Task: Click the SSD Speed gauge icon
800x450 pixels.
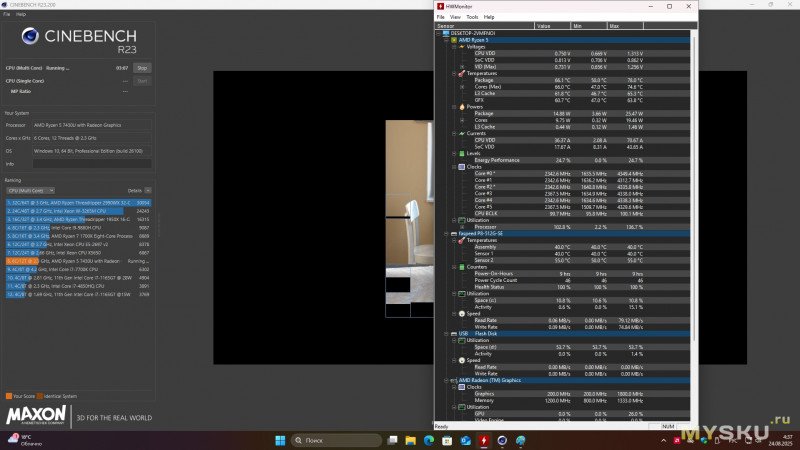Action: tap(462, 314)
